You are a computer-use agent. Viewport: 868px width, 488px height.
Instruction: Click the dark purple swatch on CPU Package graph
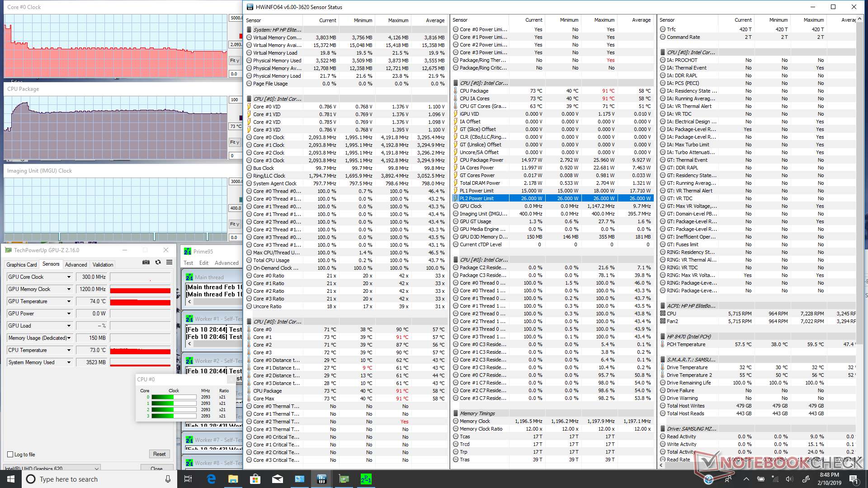(241, 118)
